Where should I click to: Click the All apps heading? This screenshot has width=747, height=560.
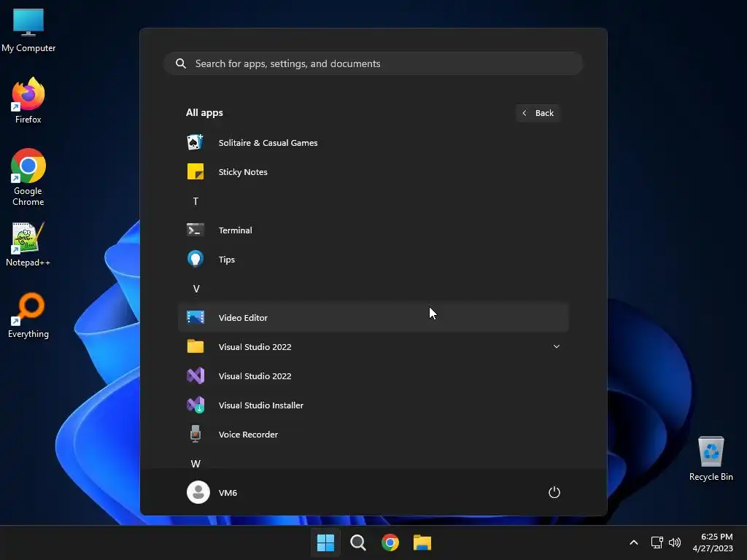204,113
